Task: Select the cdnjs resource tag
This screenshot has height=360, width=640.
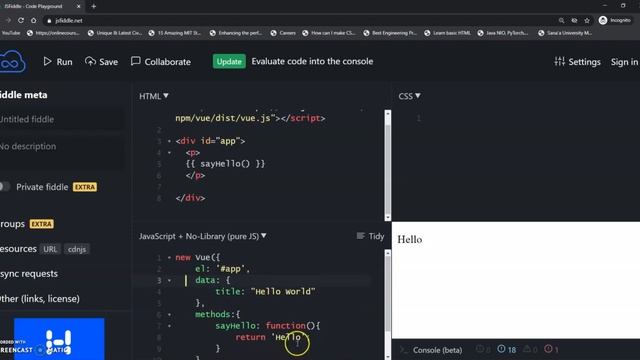Action: [x=77, y=249]
